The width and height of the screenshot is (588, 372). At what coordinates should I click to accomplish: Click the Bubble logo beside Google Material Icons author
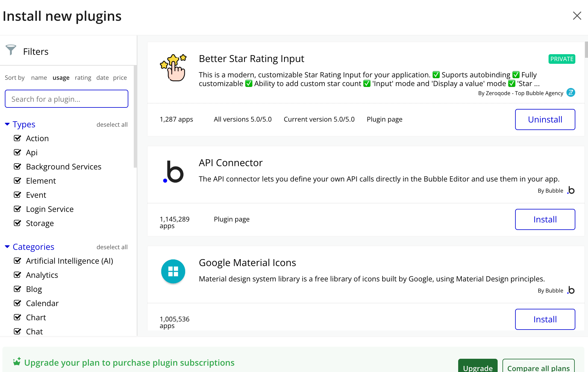pos(571,290)
